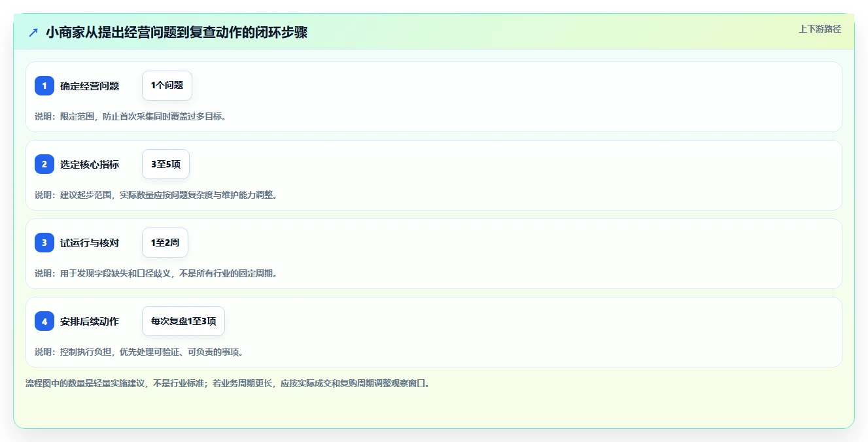Click the step label 安排后续动作
Image resolution: width=868 pixels, height=442 pixels.
(90, 321)
